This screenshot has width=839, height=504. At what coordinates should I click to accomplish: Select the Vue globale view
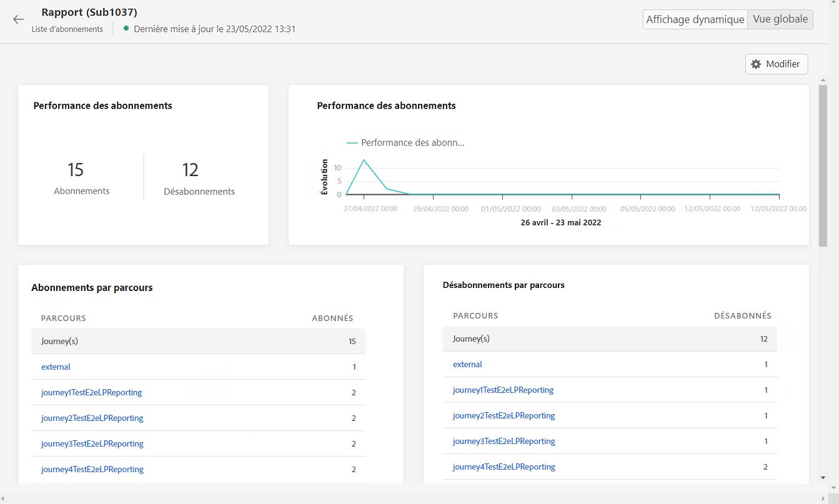(780, 19)
